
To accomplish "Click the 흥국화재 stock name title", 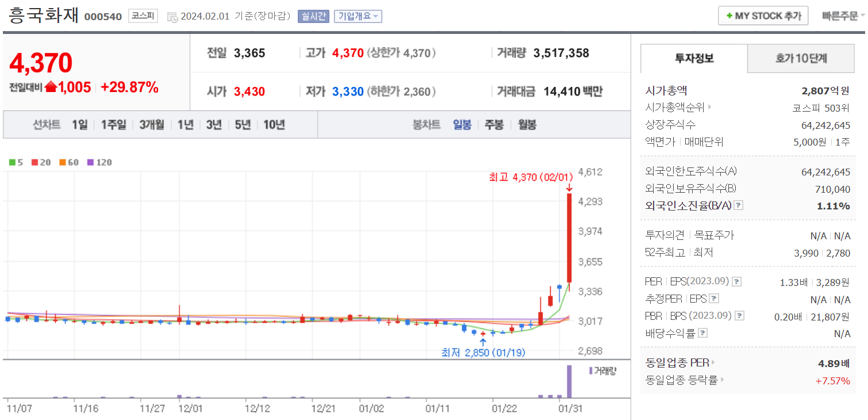I will [44, 15].
